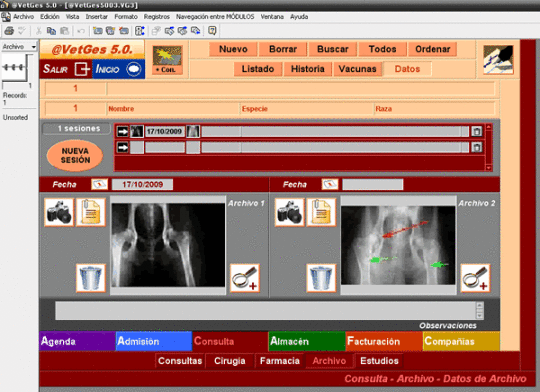Open the Cirugía section
Viewport: 540px width, 392px height.
click(230, 361)
